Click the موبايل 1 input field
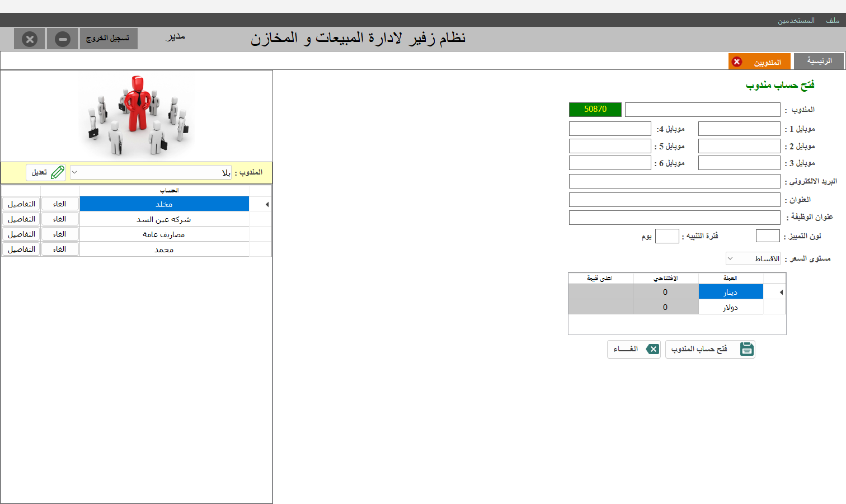Viewport: 846px width, 504px height. click(739, 129)
